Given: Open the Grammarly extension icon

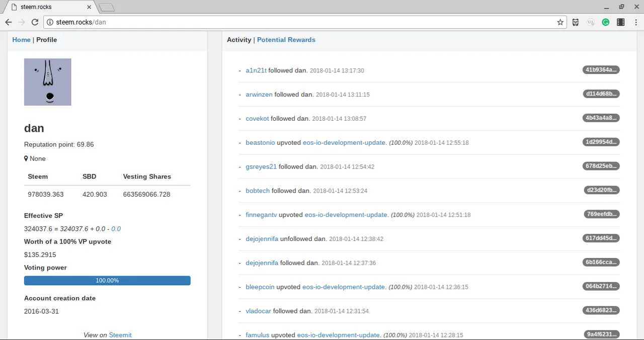Looking at the screenshot, I should [606, 22].
